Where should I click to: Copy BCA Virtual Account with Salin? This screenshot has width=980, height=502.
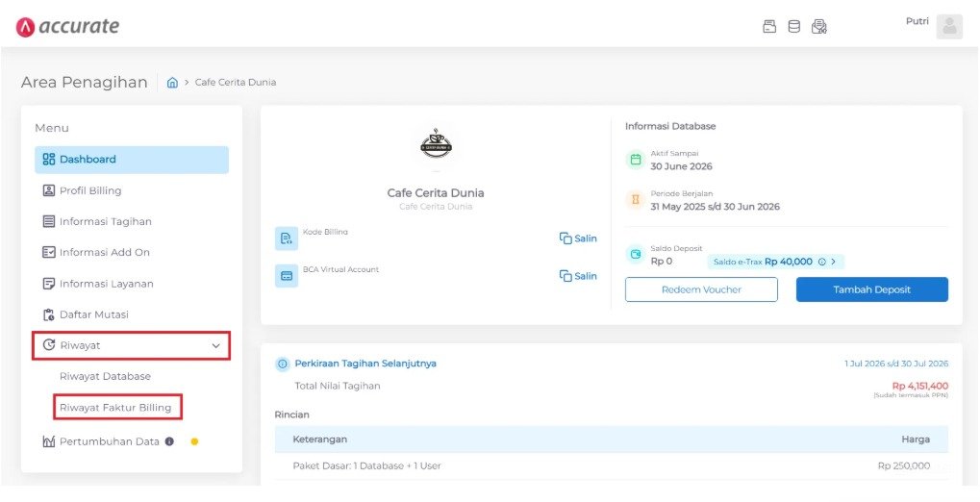click(578, 276)
